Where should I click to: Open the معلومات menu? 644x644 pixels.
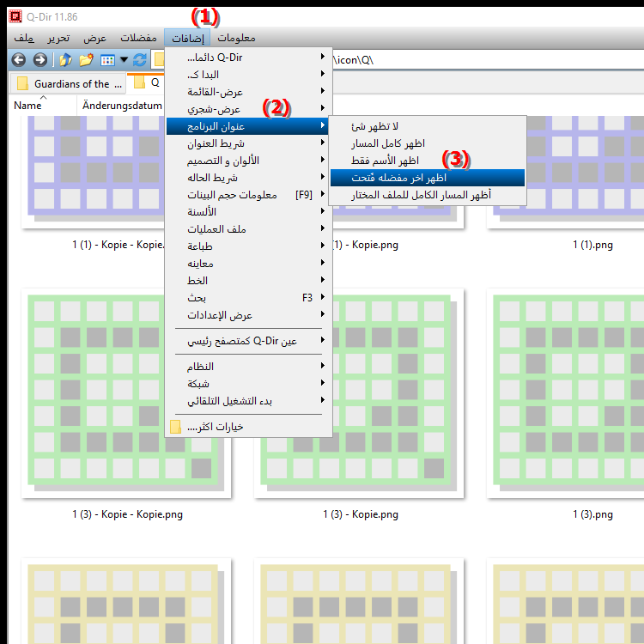coord(236,38)
